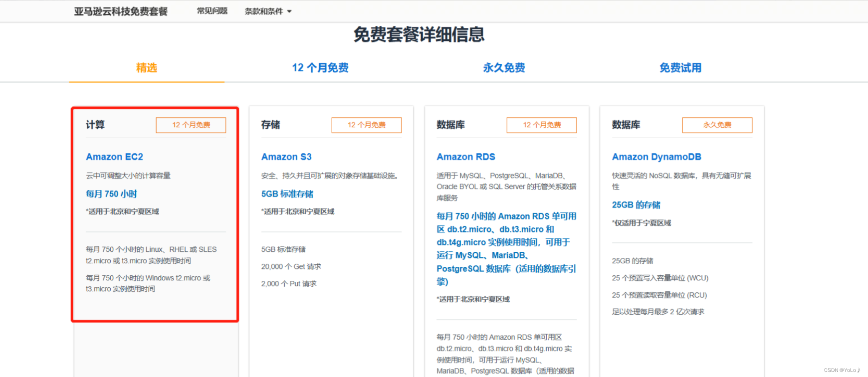This screenshot has height=377, width=868.
Task: Click the 25GB 的存储 list line in DynamoDB details
Action: (x=633, y=261)
